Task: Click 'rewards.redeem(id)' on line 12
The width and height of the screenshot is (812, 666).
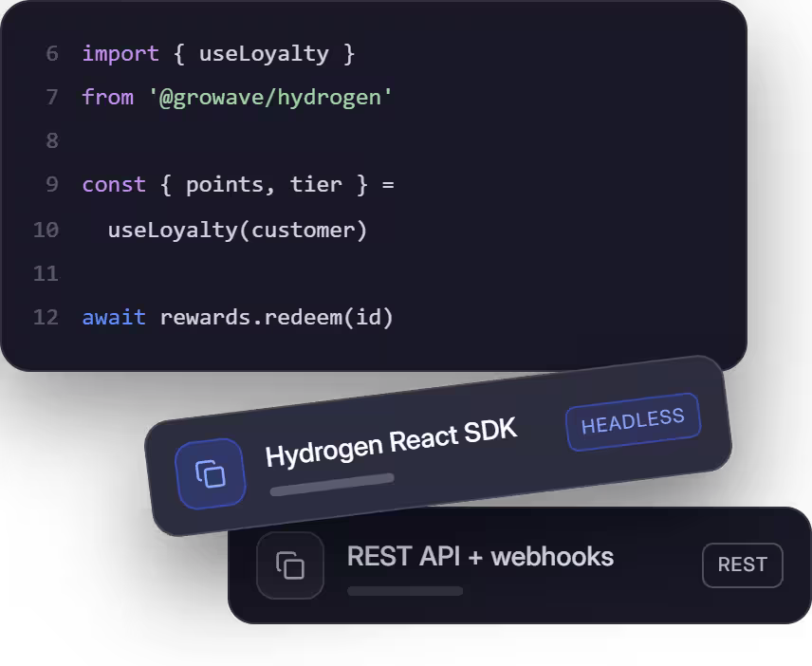Action: (x=277, y=317)
